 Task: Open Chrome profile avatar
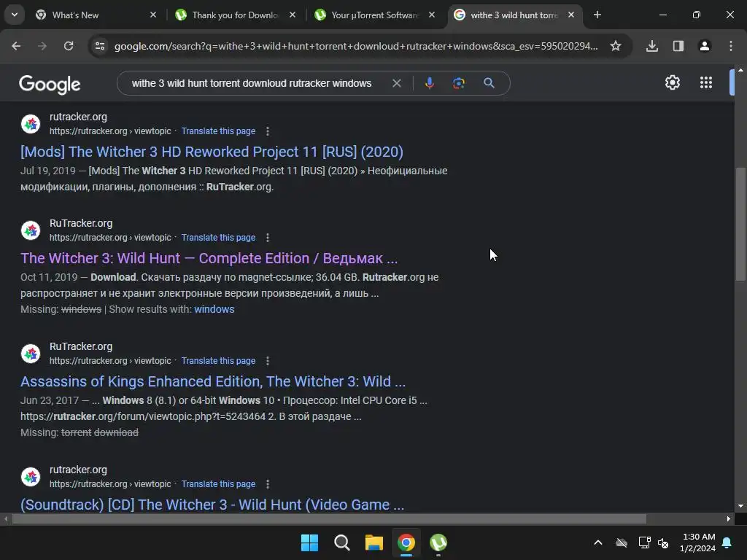click(704, 46)
